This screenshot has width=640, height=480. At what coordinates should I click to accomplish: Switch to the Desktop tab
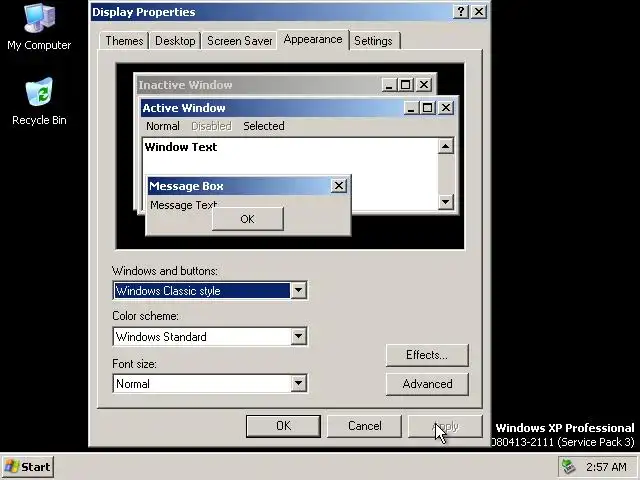tap(175, 41)
